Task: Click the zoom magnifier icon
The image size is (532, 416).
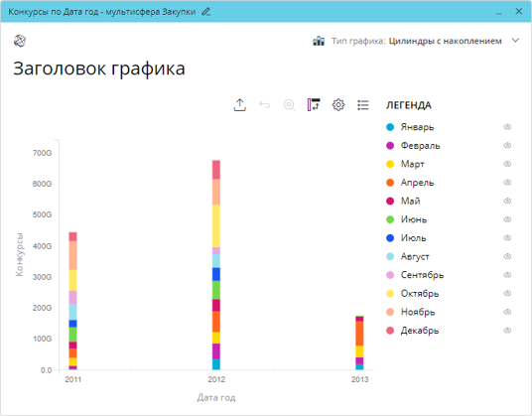Action: [x=289, y=105]
